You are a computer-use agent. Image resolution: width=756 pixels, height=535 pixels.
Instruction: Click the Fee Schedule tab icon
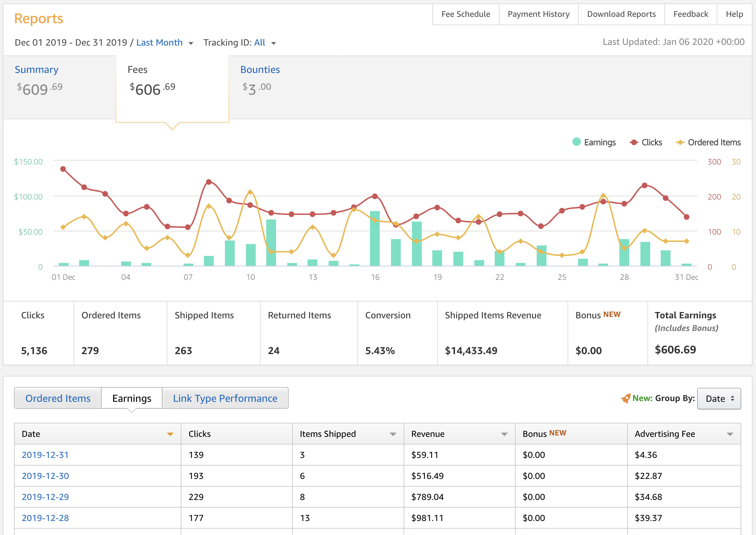tap(466, 13)
